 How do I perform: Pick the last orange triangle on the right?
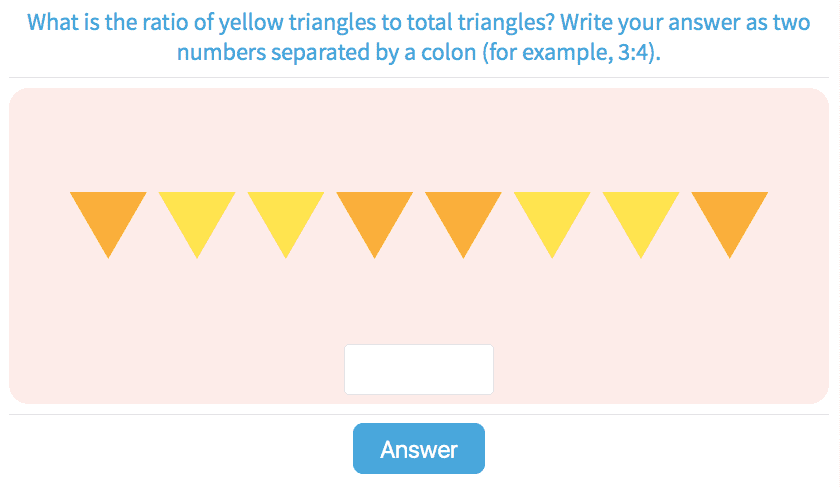(x=730, y=216)
